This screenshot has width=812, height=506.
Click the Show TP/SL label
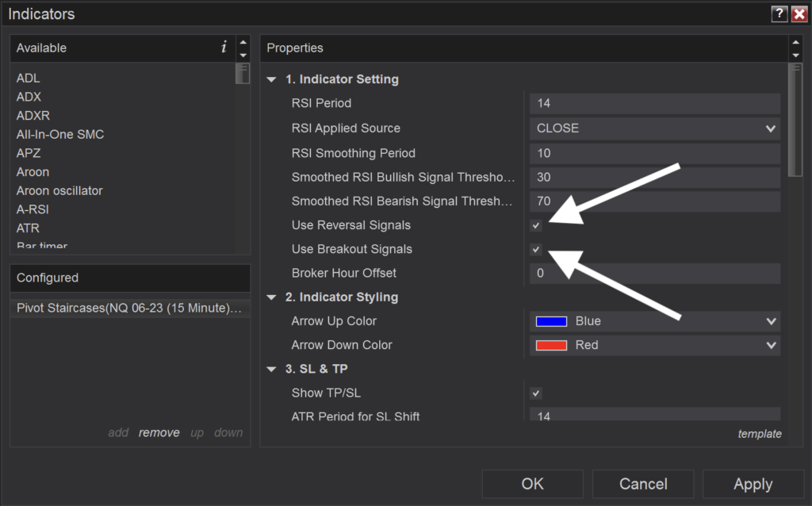click(x=326, y=393)
